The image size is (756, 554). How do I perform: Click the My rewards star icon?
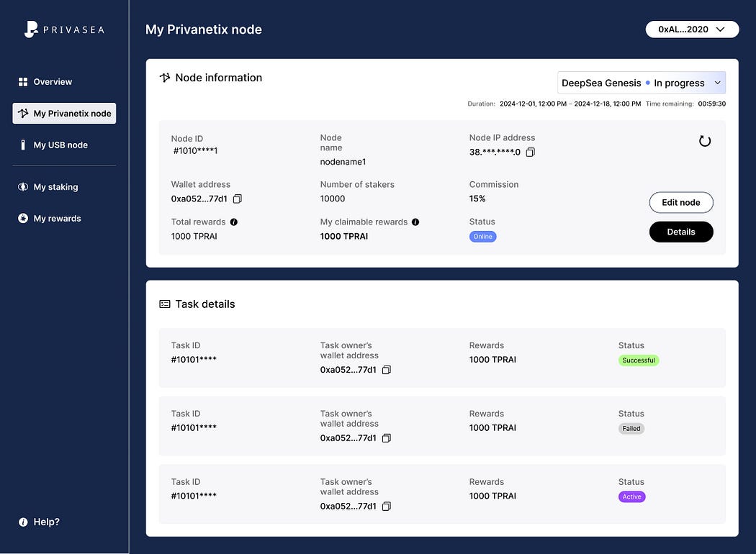click(22, 218)
